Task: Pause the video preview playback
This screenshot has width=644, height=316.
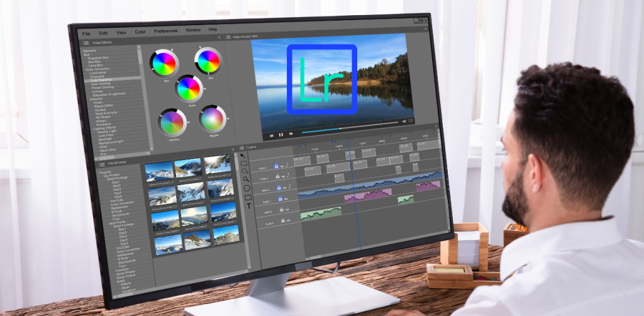Action: point(281,134)
